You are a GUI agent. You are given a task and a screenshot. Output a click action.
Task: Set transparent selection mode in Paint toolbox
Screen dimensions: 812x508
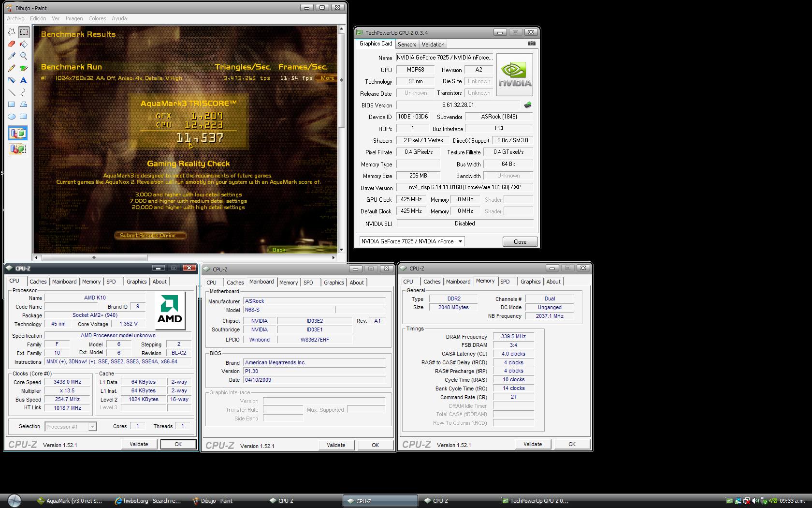(18, 149)
